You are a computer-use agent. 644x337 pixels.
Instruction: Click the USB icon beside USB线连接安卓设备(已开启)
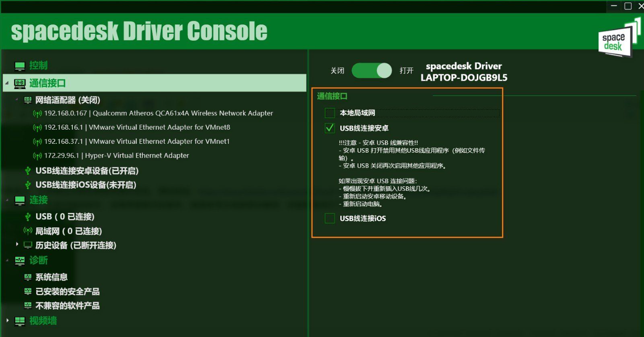[x=28, y=171]
